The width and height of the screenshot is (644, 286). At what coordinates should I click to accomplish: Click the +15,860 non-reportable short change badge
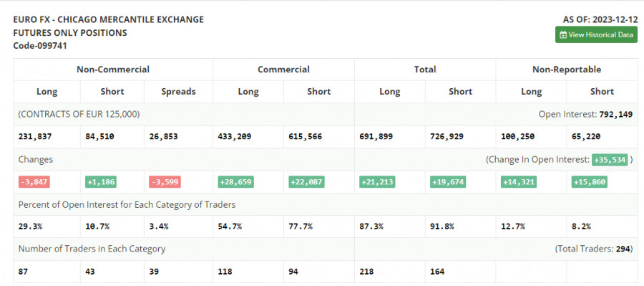pyautogui.click(x=590, y=182)
